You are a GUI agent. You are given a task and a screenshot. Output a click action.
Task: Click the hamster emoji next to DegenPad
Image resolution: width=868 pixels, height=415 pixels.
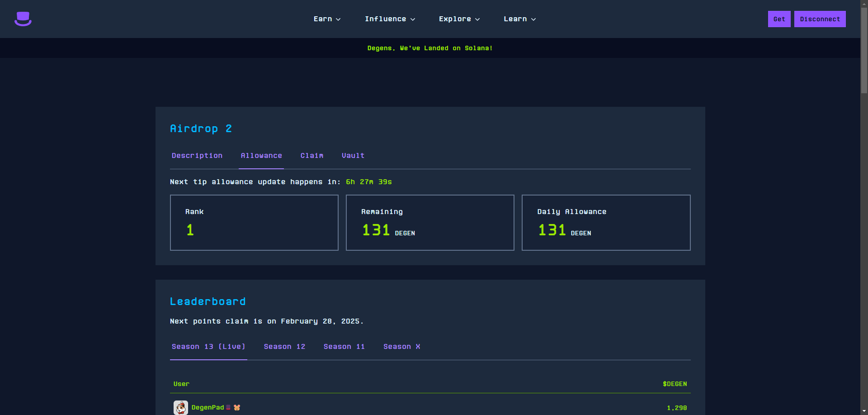(x=237, y=408)
